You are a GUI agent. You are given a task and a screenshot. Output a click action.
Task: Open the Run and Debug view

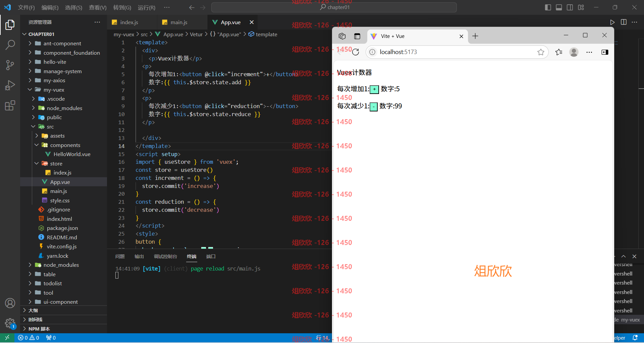click(x=10, y=85)
